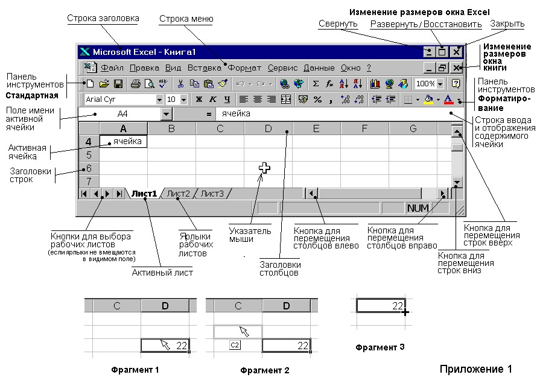Toggle bold with the Ж button
The image size is (537, 392).
199,100
